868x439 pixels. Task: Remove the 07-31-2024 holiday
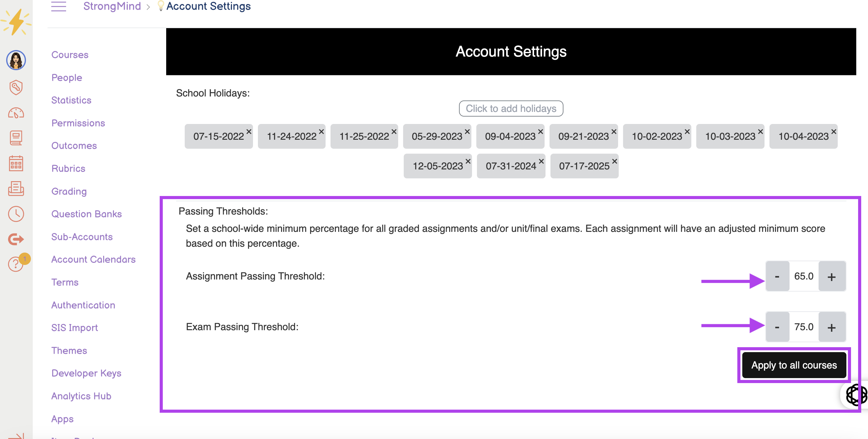point(541,161)
